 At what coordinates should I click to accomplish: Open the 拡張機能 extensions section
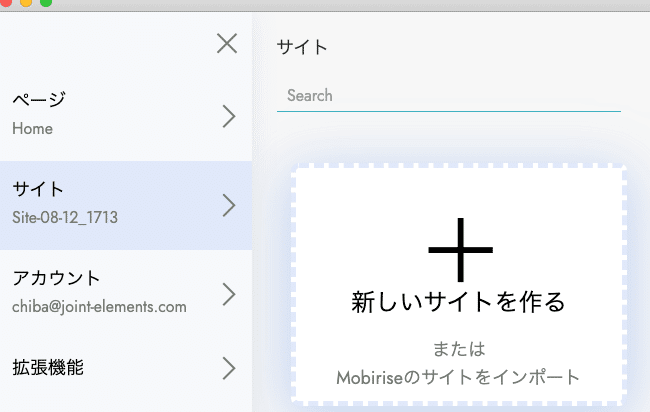pyautogui.click(x=126, y=368)
